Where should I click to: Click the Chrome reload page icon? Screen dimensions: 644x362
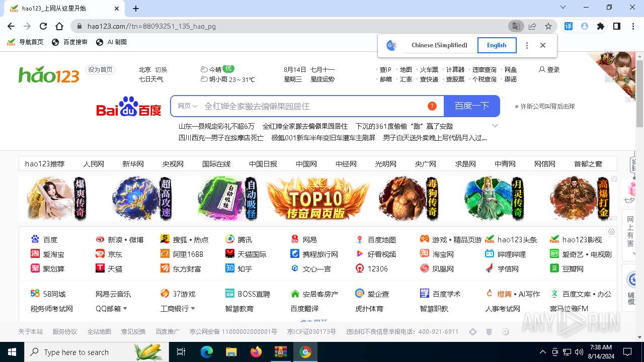[43, 26]
